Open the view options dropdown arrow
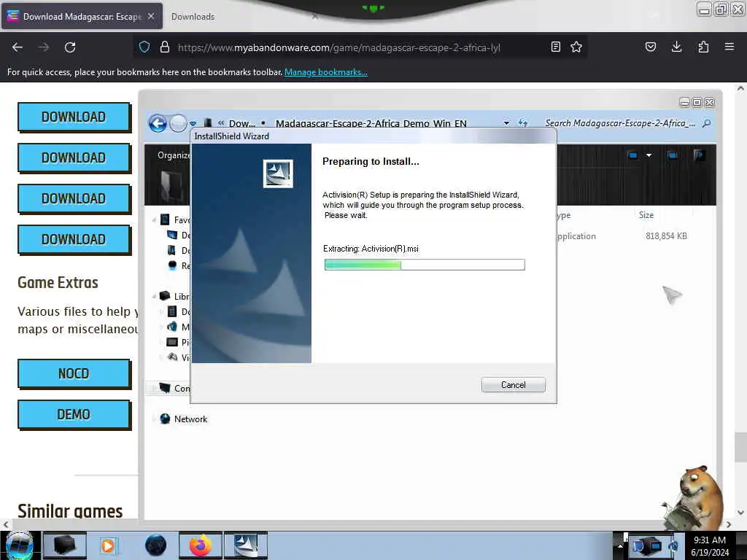 pos(649,155)
